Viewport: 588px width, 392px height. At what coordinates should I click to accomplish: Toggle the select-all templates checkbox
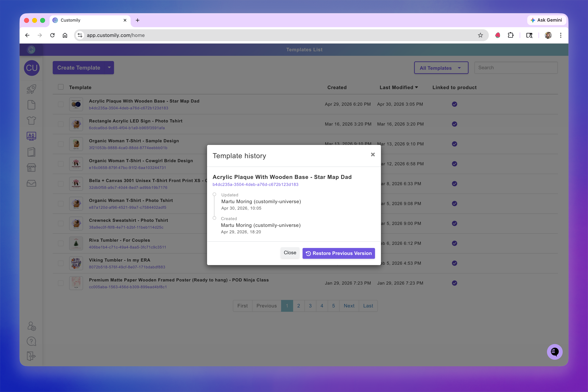pos(61,87)
